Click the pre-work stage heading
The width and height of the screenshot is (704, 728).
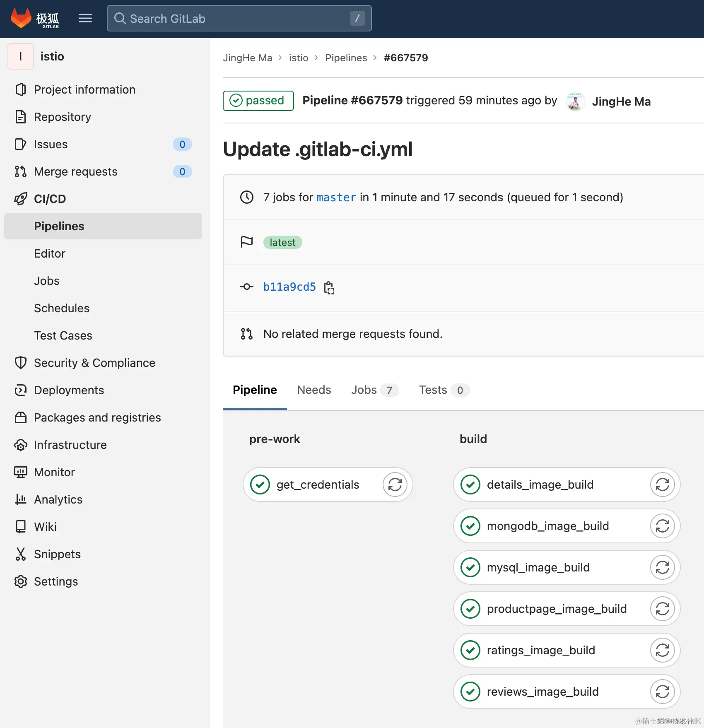[x=275, y=439]
